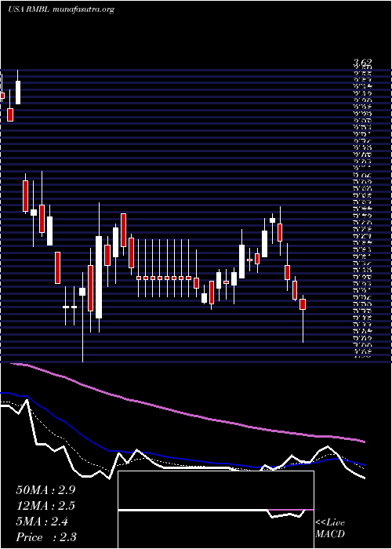
Task: Click the 3.62 top price label
Action: click(x=362, y=63)
